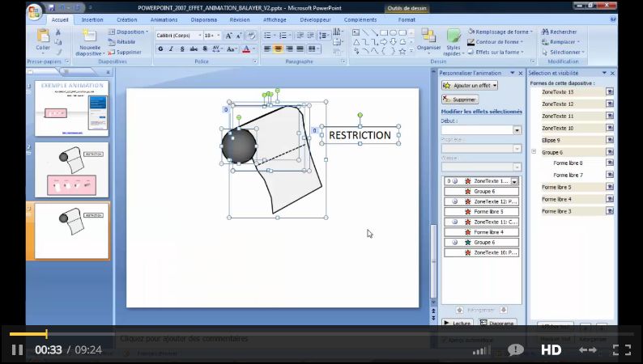
Task: Open the Début combo box
Action: coord(481,130)
